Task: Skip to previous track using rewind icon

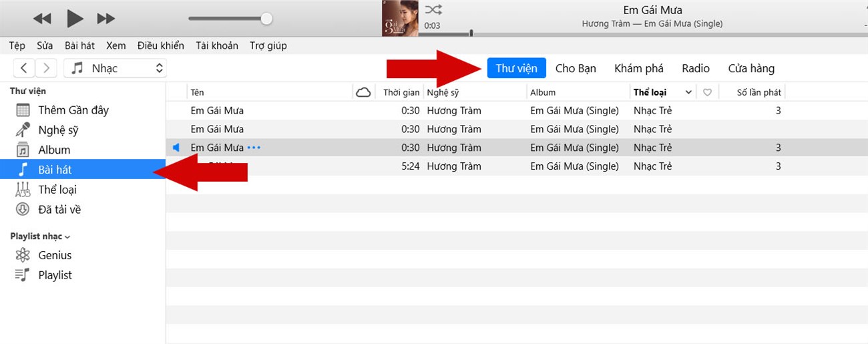Action: pos(42,19)
